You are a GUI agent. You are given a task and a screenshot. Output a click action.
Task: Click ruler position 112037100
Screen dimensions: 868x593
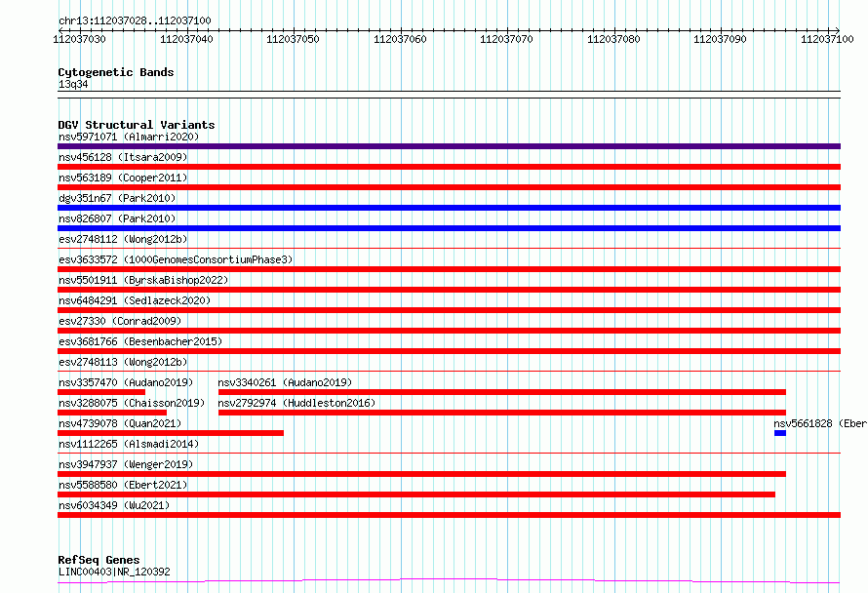point(828,39)
